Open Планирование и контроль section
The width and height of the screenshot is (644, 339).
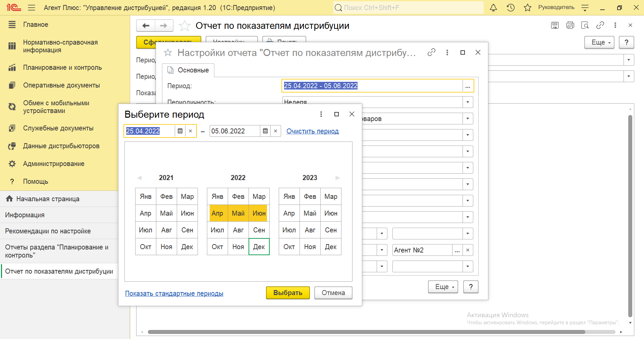(62, 67)
